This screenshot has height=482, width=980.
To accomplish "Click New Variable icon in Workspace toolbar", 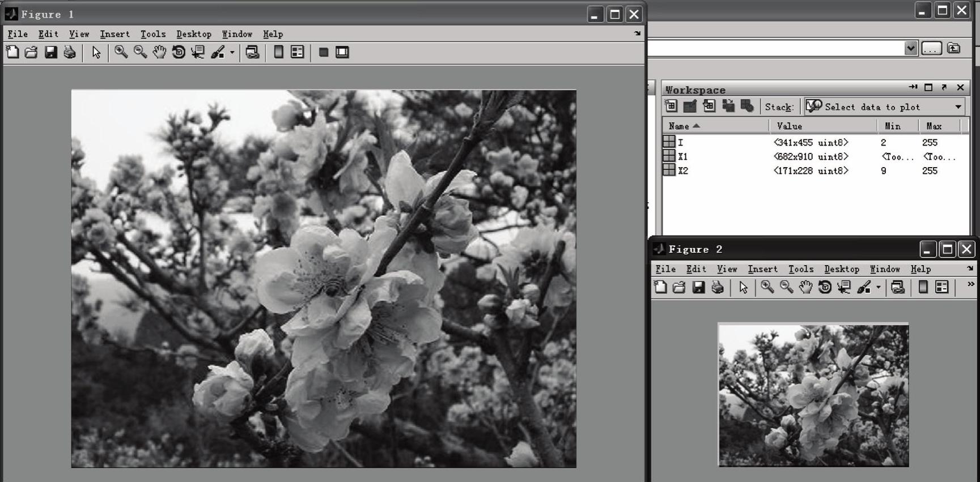I will point(671,106).
